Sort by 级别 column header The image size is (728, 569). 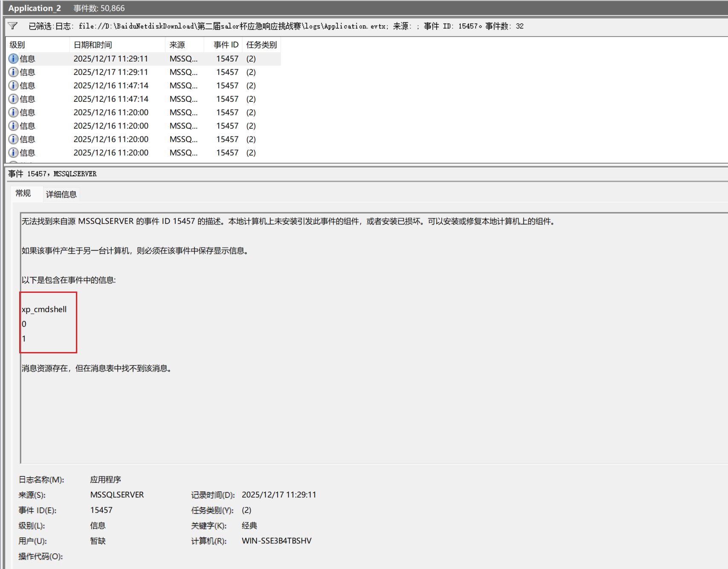[x=38, y=45]
